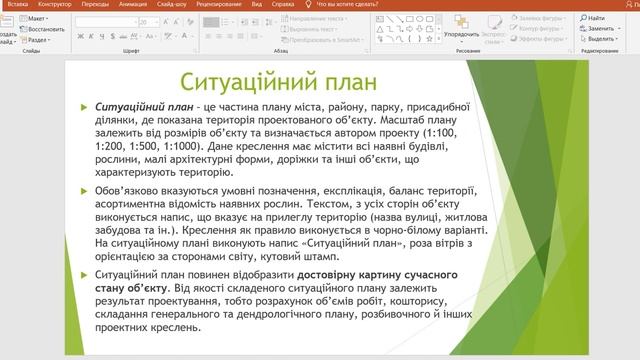640x360 pixels.
Task: Click the 'Что вы хотите сделать?' search box
Action: 347,4
